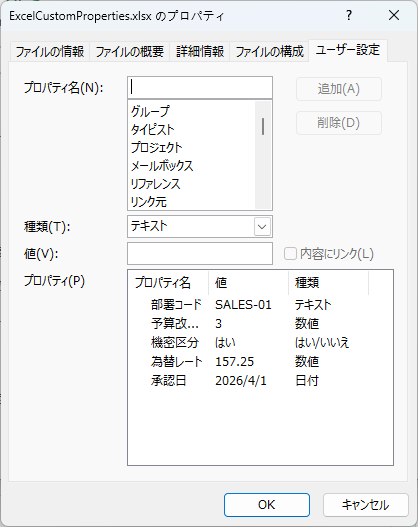418x527 pixels.
Task: Click the 値(V) input field
Action: coord(200,254)
